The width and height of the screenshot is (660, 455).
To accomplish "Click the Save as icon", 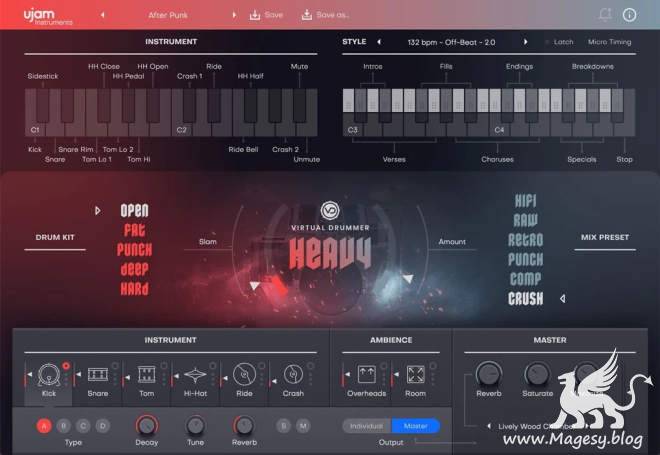I will tap(307, 15).
